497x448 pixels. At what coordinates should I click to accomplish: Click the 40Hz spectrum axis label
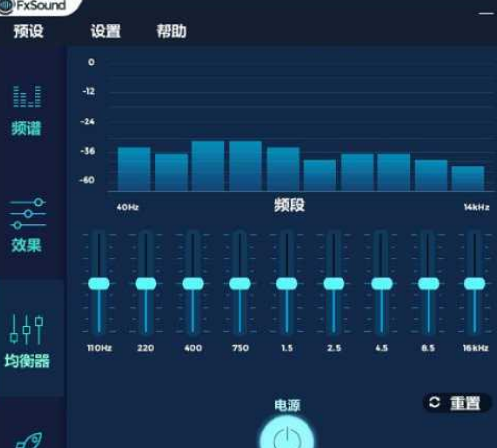(x=127, y=207)
